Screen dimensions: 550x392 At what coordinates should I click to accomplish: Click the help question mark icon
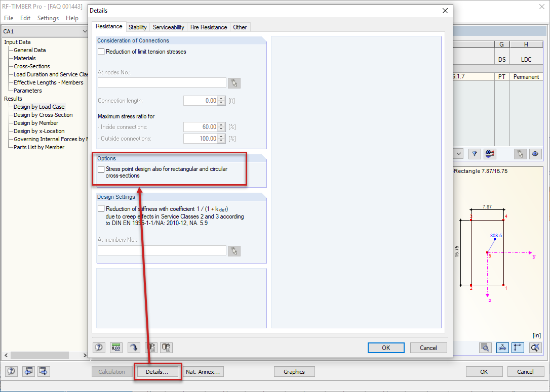99,347
